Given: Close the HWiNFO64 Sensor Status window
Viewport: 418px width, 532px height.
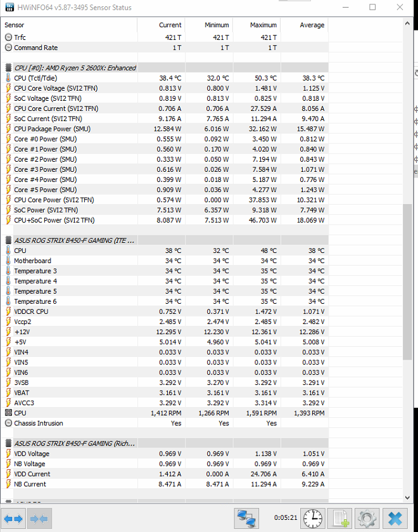Looking at the screenshot, I should 400,7.
